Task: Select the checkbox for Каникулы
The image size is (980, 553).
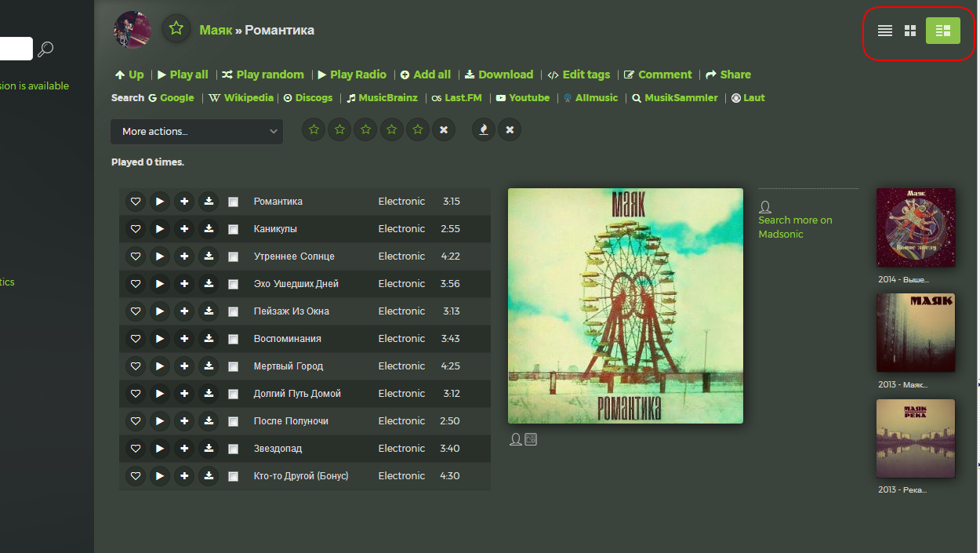Action: [x=233, y=229]
